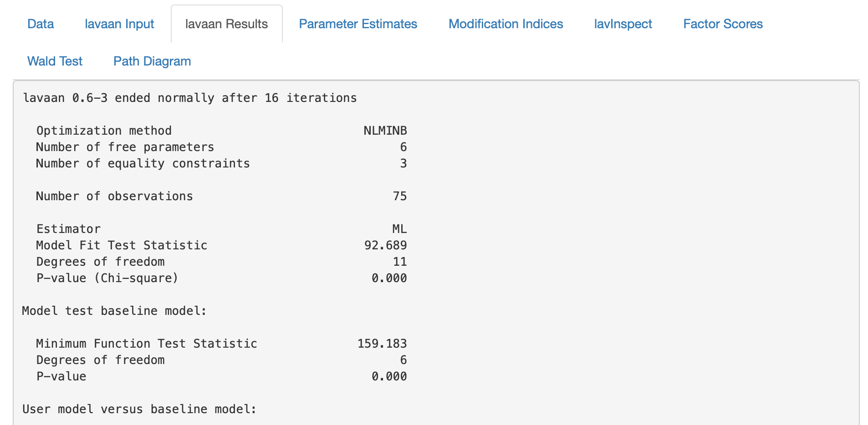Viewport: 868px width, 425px height.
Task: Open the lavaan Input tab
Action: [x=119, y=24]
